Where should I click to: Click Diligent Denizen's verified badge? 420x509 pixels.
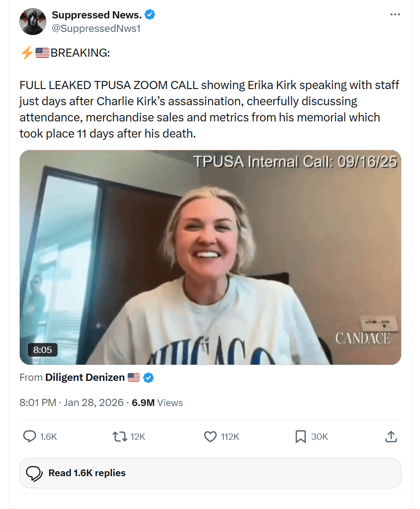[148, 378]
